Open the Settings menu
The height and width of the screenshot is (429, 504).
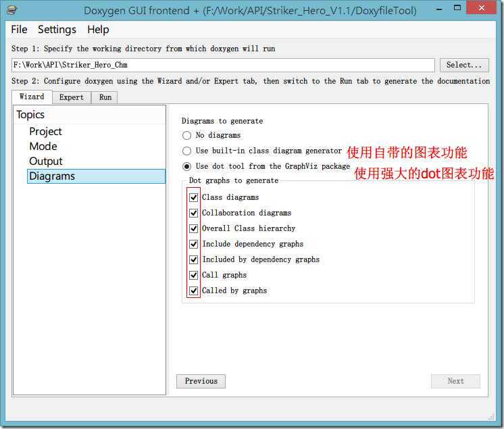pos(57,30)
